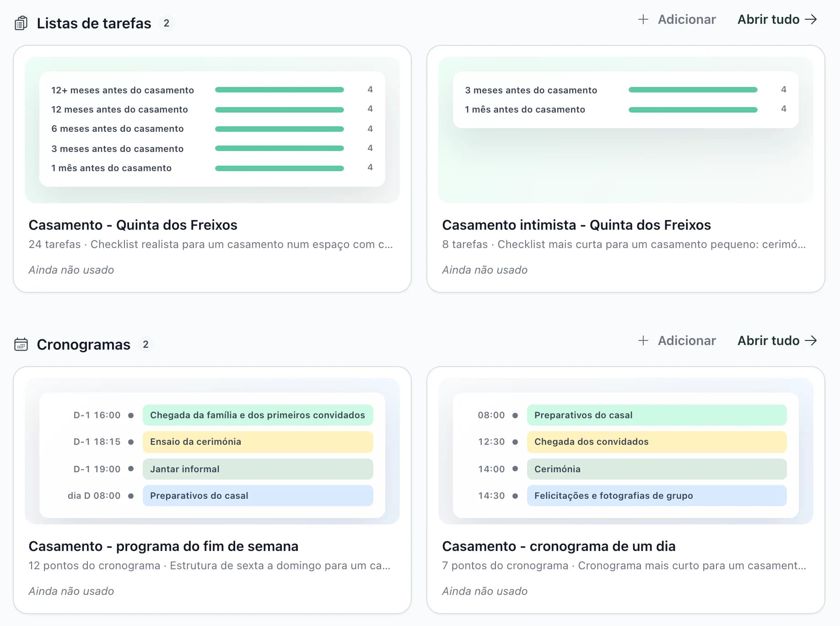Click the dia D 08:00 time label
The height and width of the screenshot is (626, 840).
94,496
